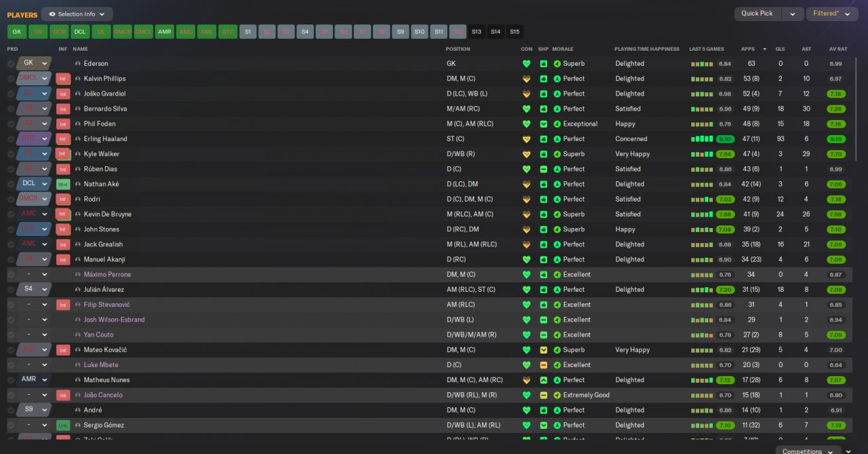868x454 pixels.
Task: Toggle the picked checkbox for Sergio Gómez
Action: pos(11,425)
